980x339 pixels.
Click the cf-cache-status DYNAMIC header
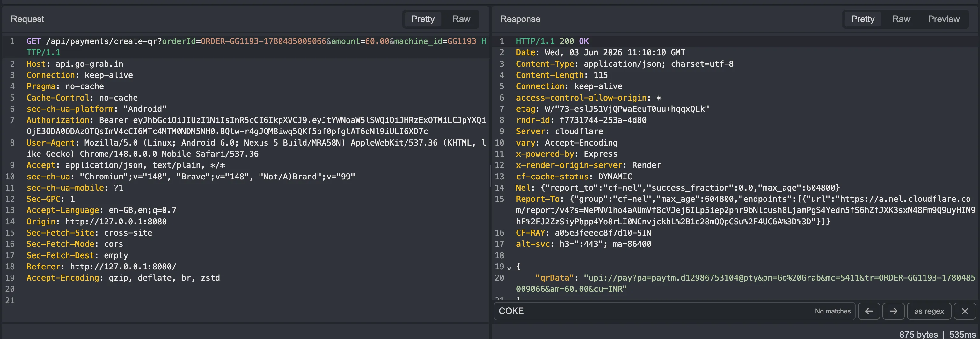tap(574, 177)
